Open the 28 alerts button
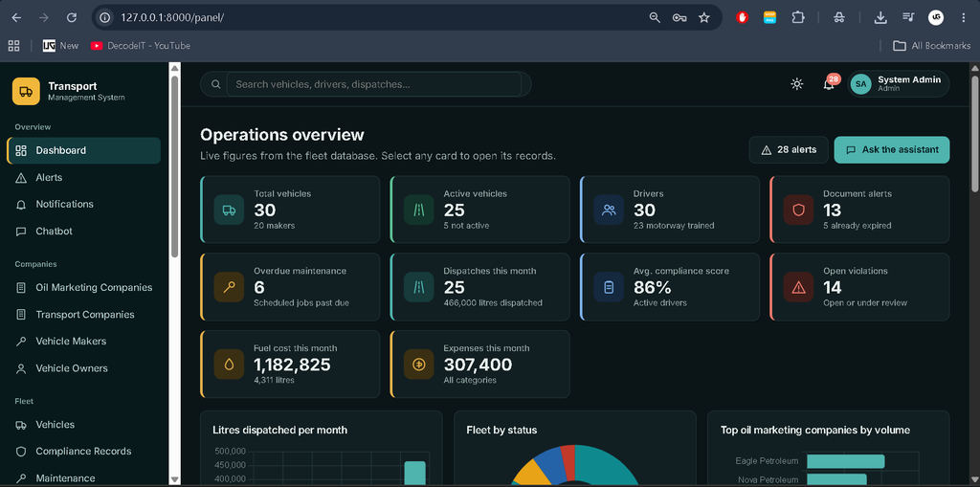Image resolution: width=980 pixels, height=487 pixels. click(789, 150)
